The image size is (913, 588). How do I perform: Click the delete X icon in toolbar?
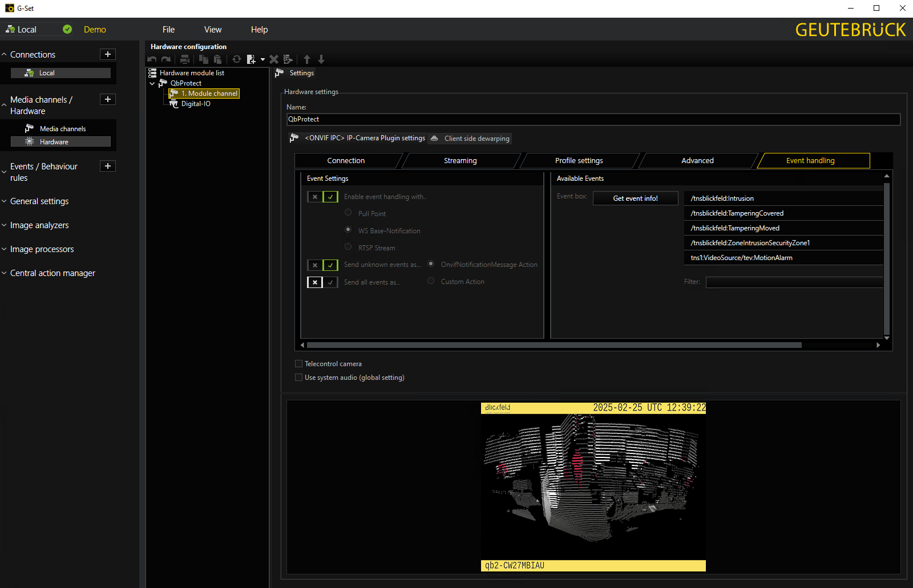click(274, 59)
